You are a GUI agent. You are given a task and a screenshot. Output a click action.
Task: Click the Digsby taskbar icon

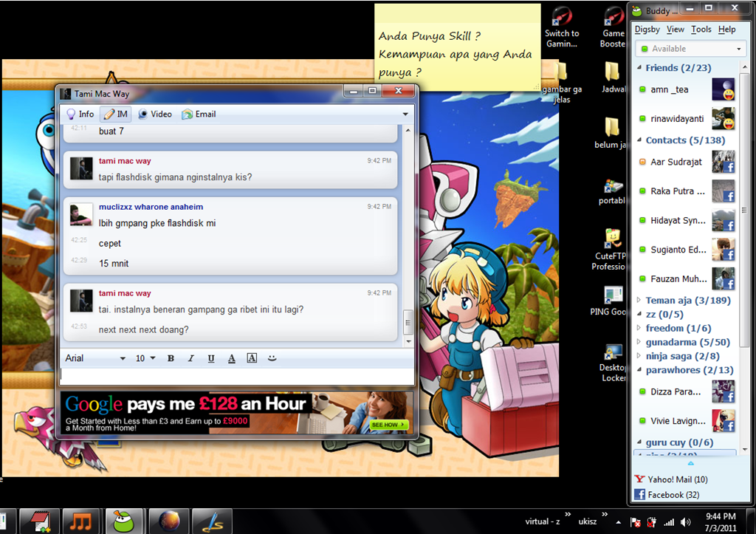tap(124, 521)
